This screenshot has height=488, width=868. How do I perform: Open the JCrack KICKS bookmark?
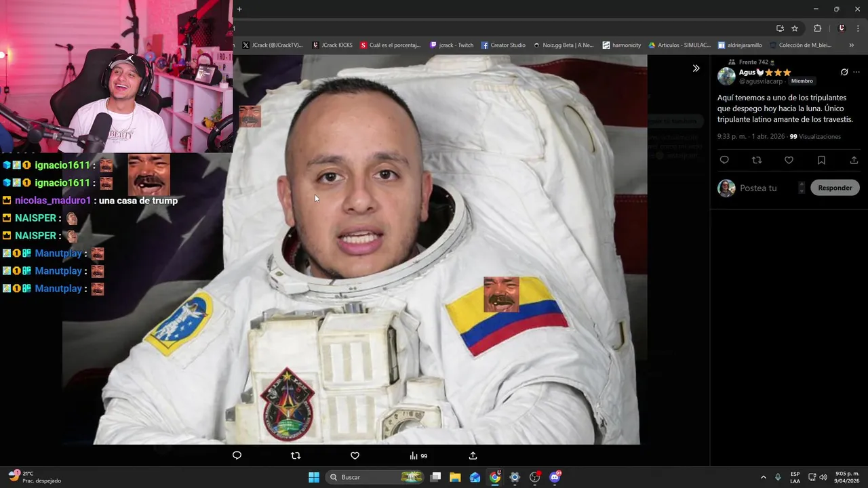332,45
